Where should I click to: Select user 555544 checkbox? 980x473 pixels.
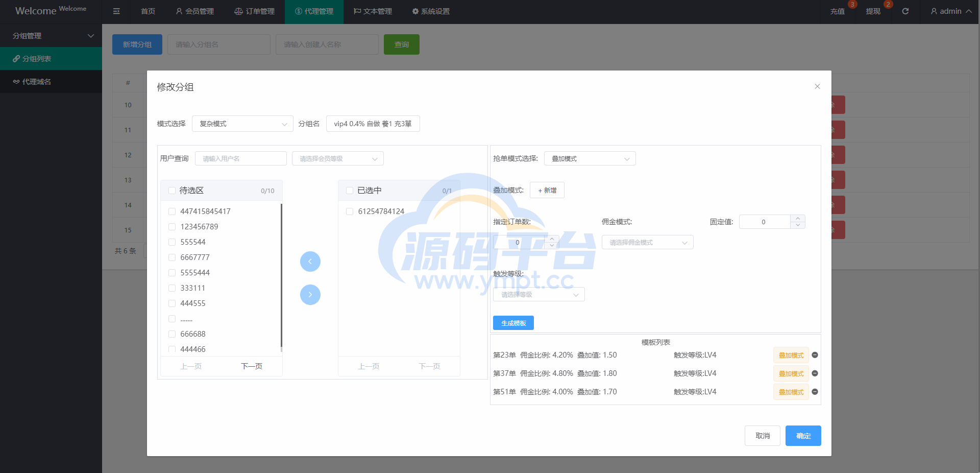pyautogui.click(x=172, y=242)
